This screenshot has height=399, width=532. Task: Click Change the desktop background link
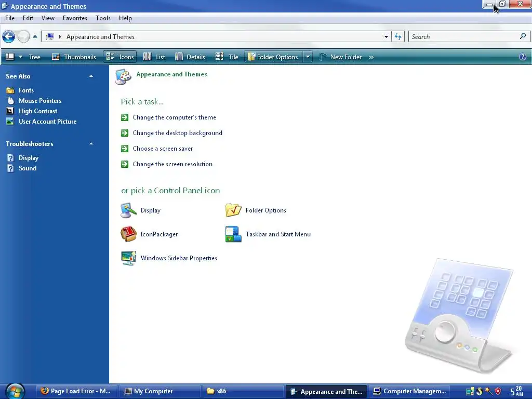pos(178,133)
